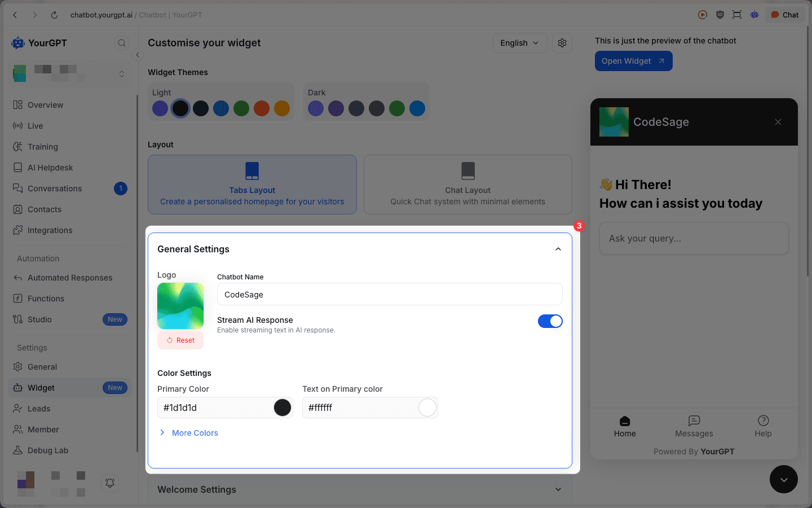Open AI Helpdesk from the sidebar
The width and height of the screenshot is (812, 508).
(x=50, y=167)
